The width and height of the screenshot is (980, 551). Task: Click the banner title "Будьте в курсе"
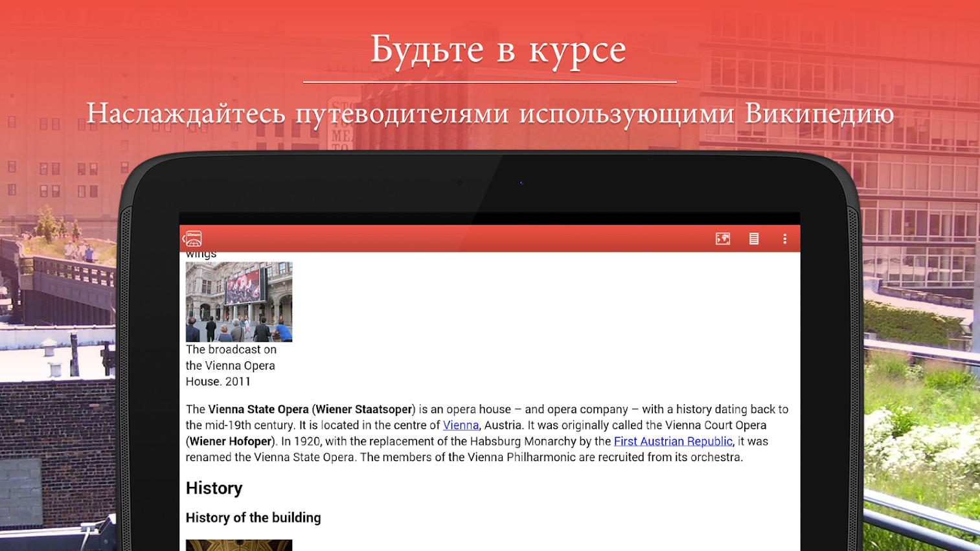coord(498,51)
